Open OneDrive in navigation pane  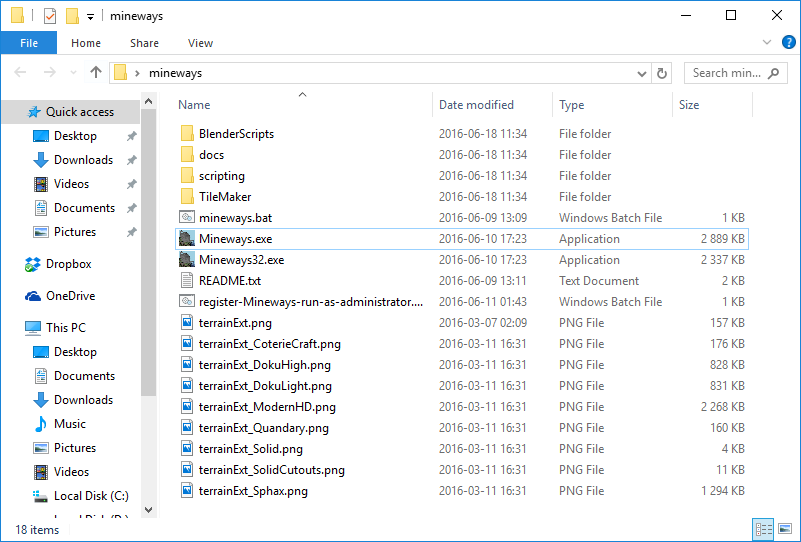(60, 296)
